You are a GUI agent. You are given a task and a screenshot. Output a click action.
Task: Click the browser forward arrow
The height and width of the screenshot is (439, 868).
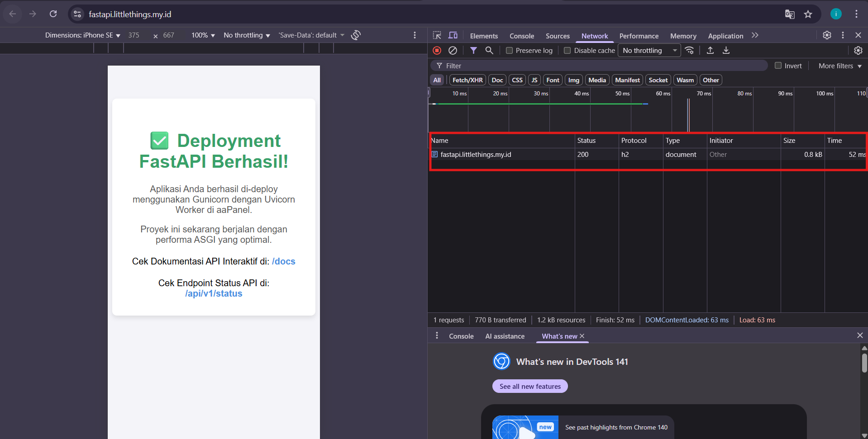point(33,14)
